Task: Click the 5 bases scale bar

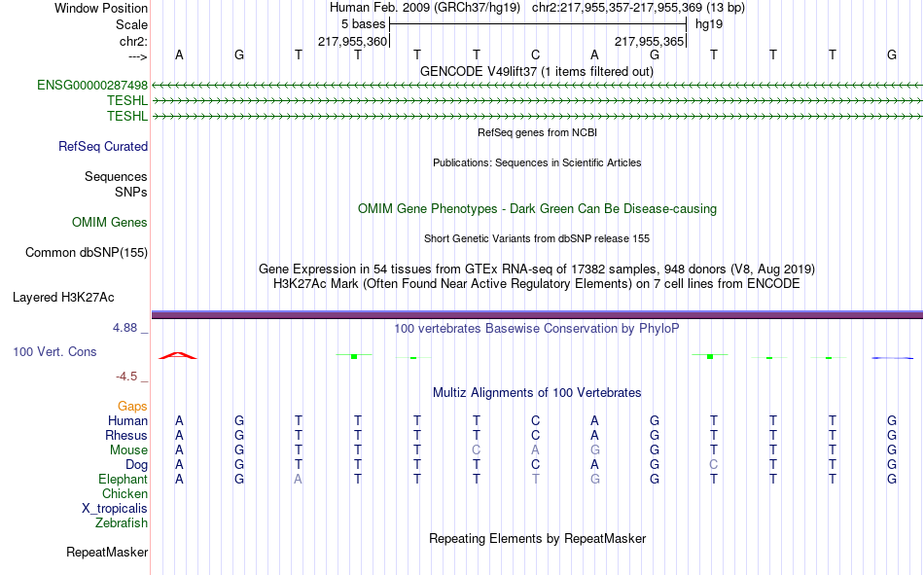Action: click(x=538, y=24)
